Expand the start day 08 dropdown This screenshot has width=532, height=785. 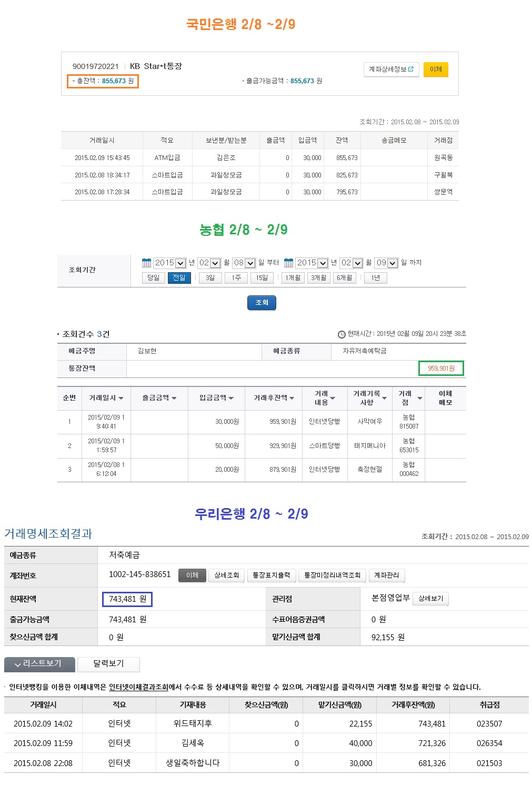click(x=250, y=263)
